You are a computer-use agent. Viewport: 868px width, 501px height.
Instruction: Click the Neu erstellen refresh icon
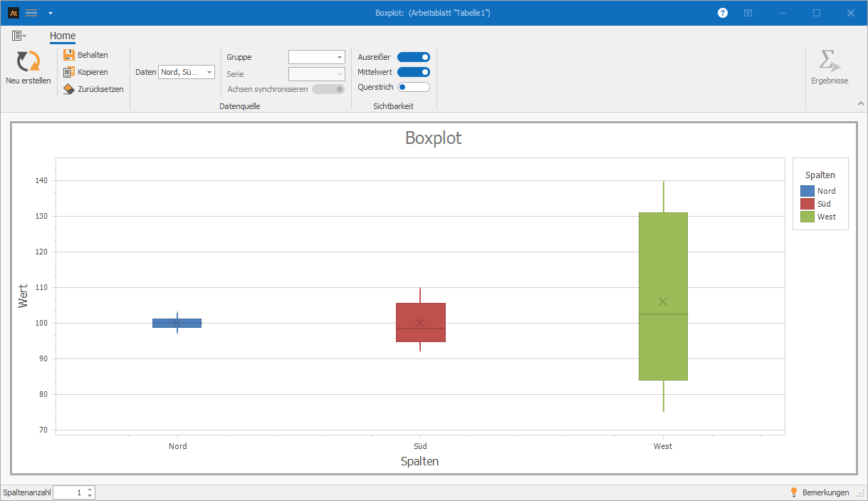pyautogui.click(x=28, y=61)
